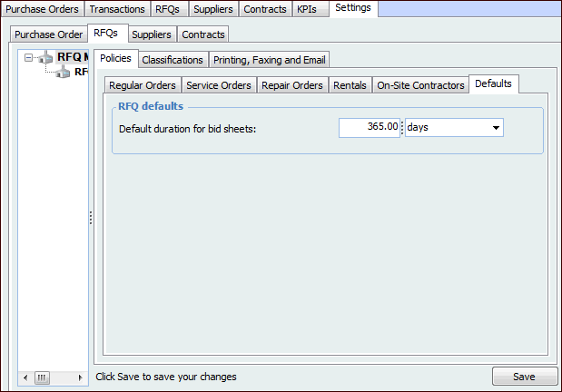Image resolution: width=562 pixels, height=392 pixels.
Task: Select the Defaults policy tab
Action: 493,83
